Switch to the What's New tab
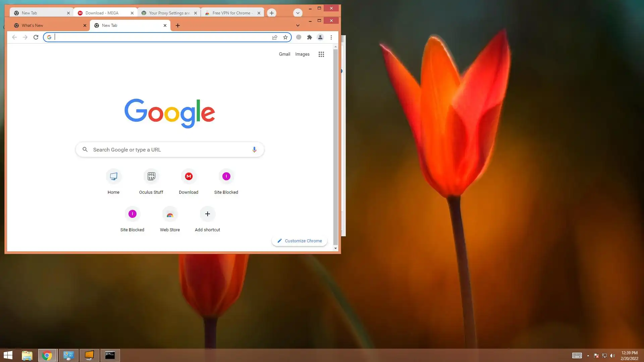This screenshot has width=644, height=362. point(47,25)
